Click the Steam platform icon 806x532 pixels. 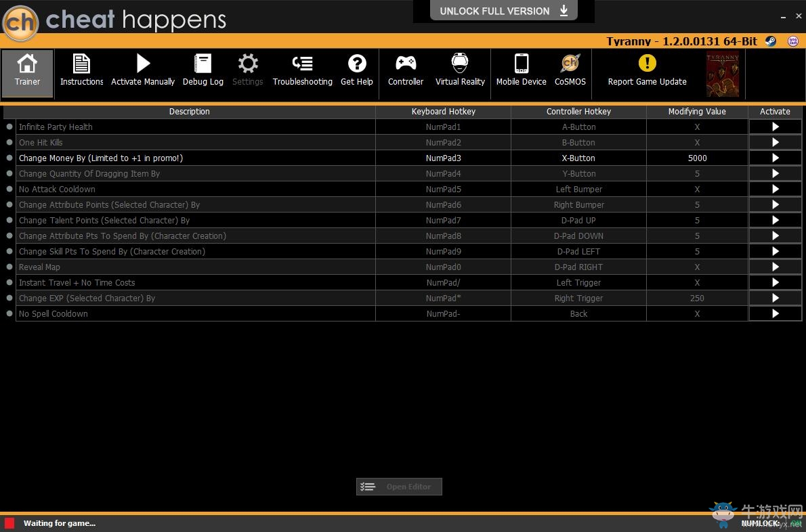[771, 41]
